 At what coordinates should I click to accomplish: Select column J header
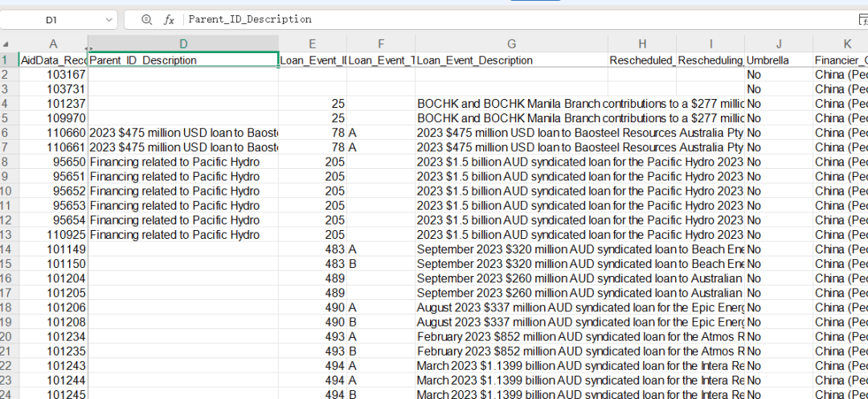tap(778, 44)
